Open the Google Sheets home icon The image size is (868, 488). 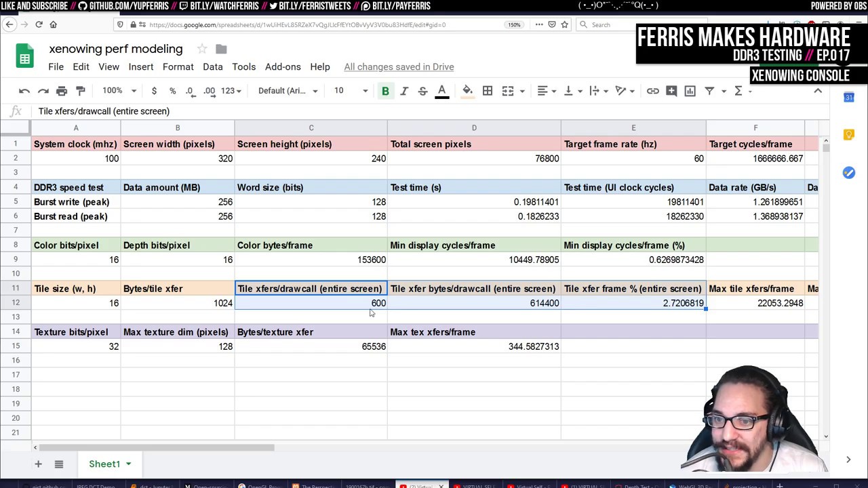point(25,57)
